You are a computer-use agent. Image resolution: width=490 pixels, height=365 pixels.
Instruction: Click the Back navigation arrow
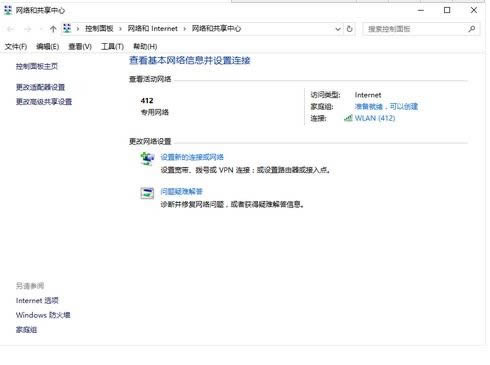click(x=10, y=29)
